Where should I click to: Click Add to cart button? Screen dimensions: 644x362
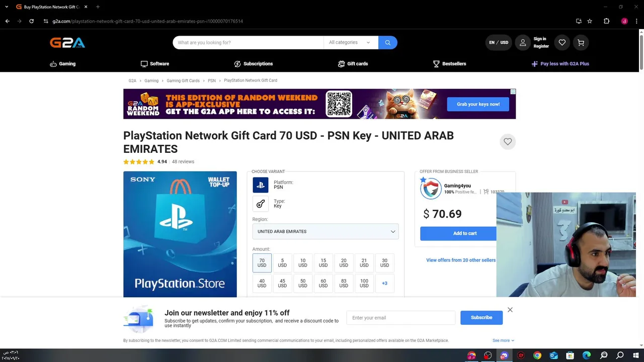coord(458,233)
